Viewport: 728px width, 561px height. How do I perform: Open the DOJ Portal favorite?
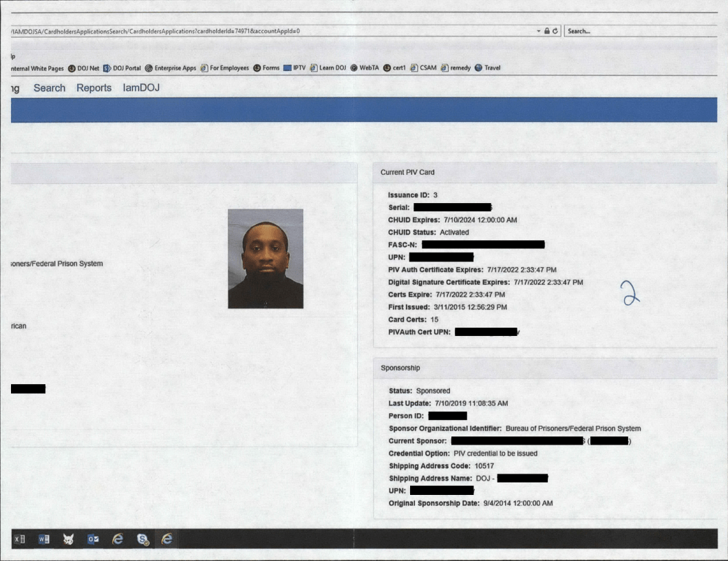[122, 68]
